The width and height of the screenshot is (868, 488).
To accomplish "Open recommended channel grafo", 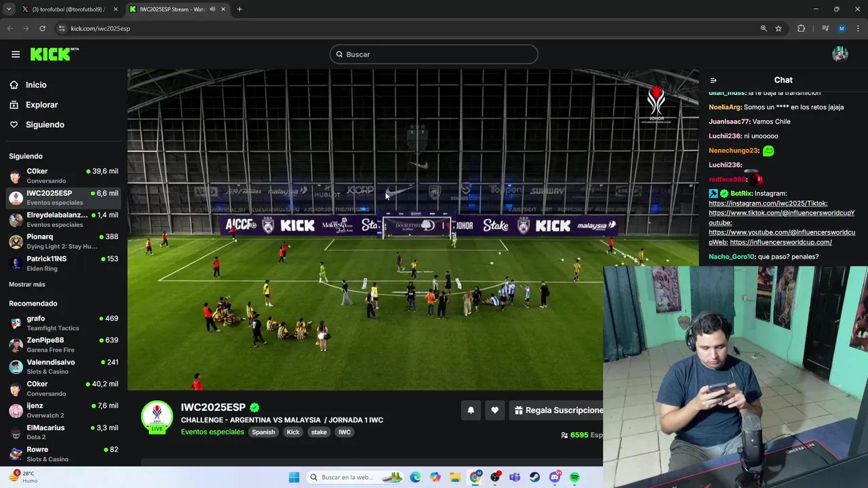I will [x=64, y=323].
